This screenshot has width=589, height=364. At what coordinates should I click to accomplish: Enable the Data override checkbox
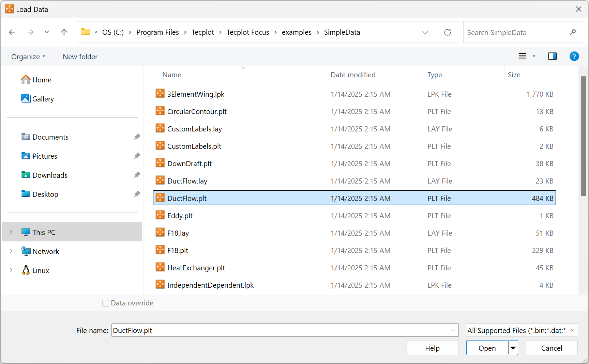pos(106,303)
